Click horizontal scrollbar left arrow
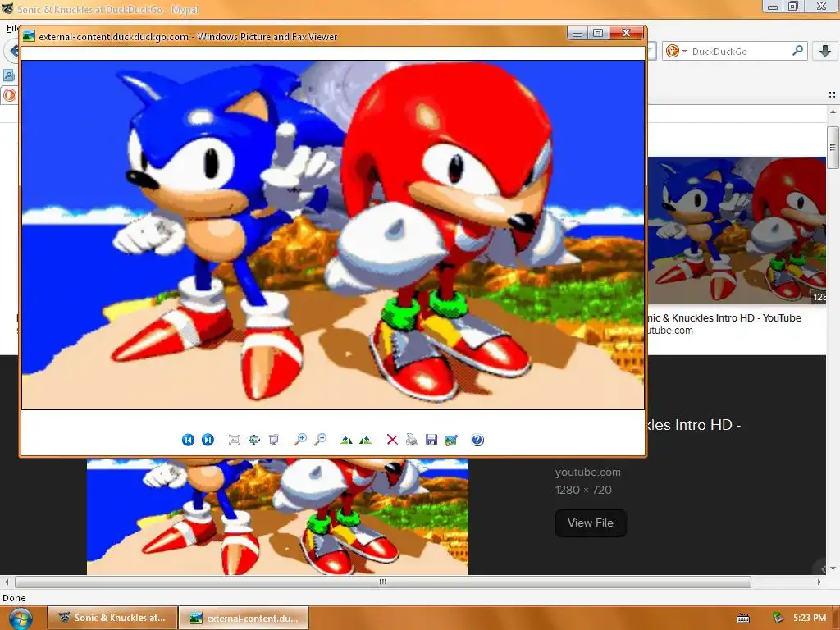Image resolution: width=840 pixels, height=630 pixels. 7,582
